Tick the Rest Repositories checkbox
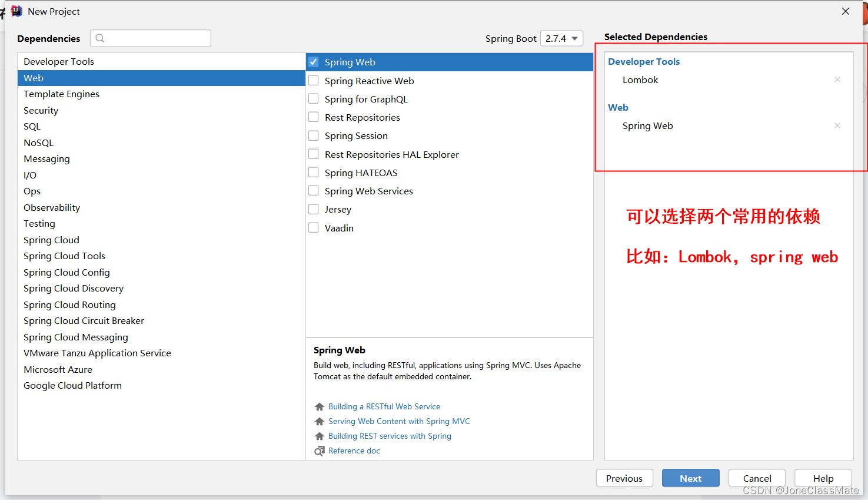The width and height of the screenshot is (868, 500). tap(314, 117)
